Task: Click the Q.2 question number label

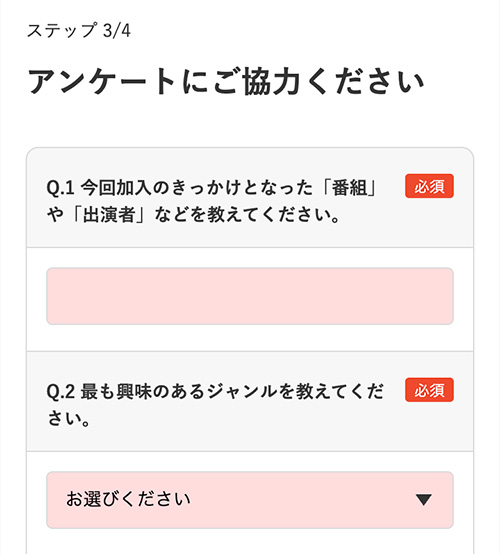Action: point(60,391)
